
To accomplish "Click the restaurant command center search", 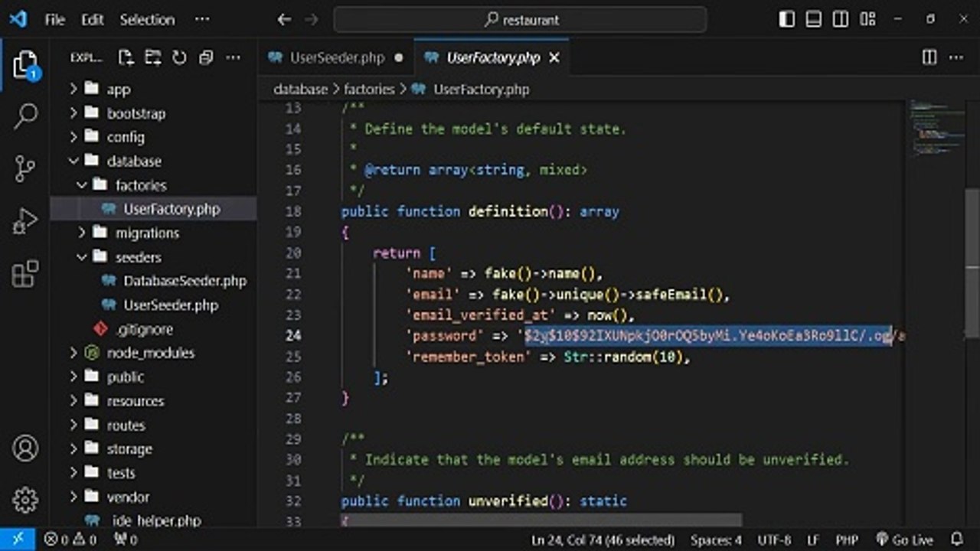I will (x=520, y=20).
